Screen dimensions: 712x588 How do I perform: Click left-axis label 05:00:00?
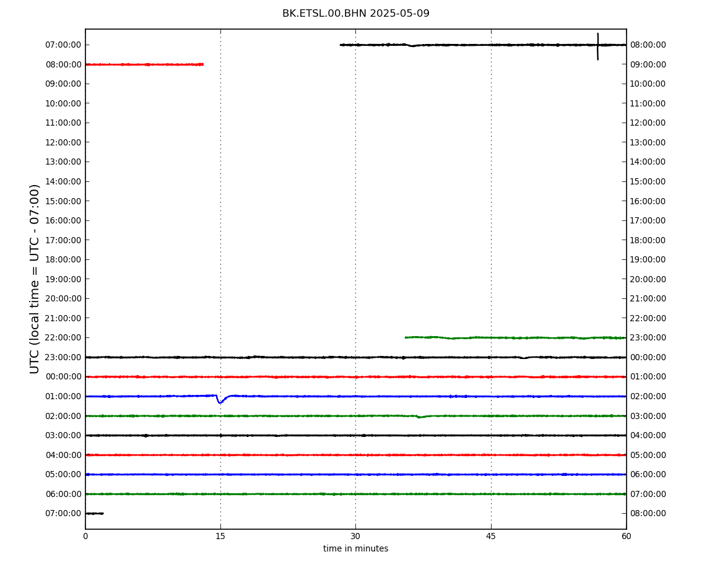coord(63,475)
